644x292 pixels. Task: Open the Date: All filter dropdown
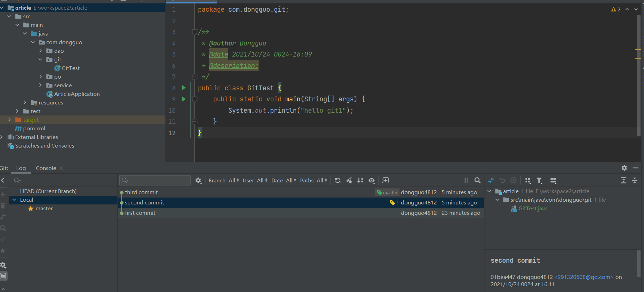[x=283, y=180]
